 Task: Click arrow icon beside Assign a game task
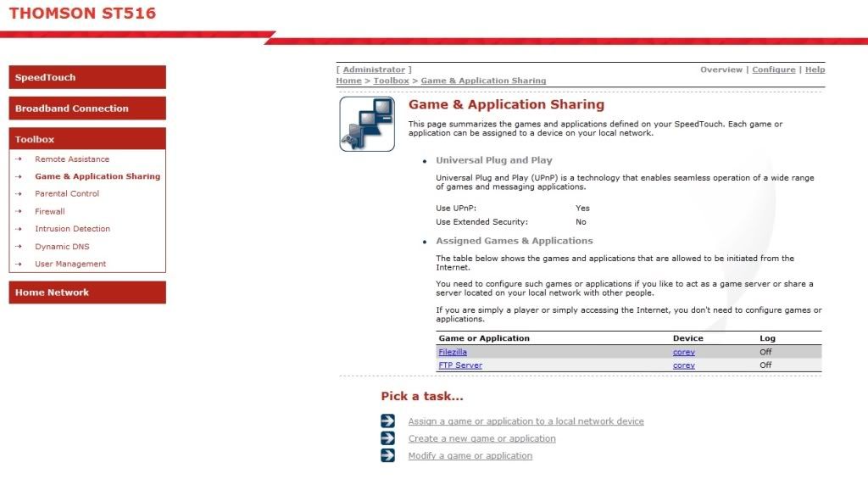pos(388,421)
